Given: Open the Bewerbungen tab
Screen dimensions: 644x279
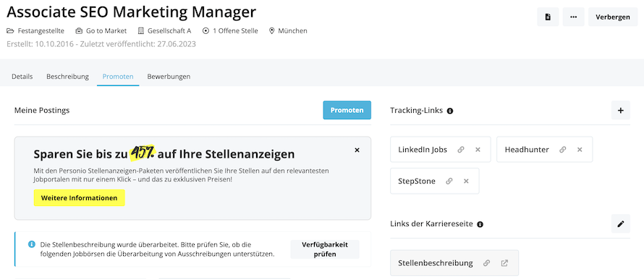Looking at the screenshot, I should [169, 77].
